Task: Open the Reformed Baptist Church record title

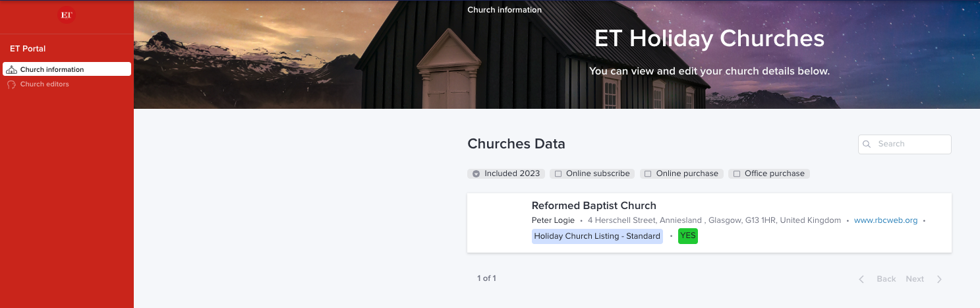Action: [594, 206]
